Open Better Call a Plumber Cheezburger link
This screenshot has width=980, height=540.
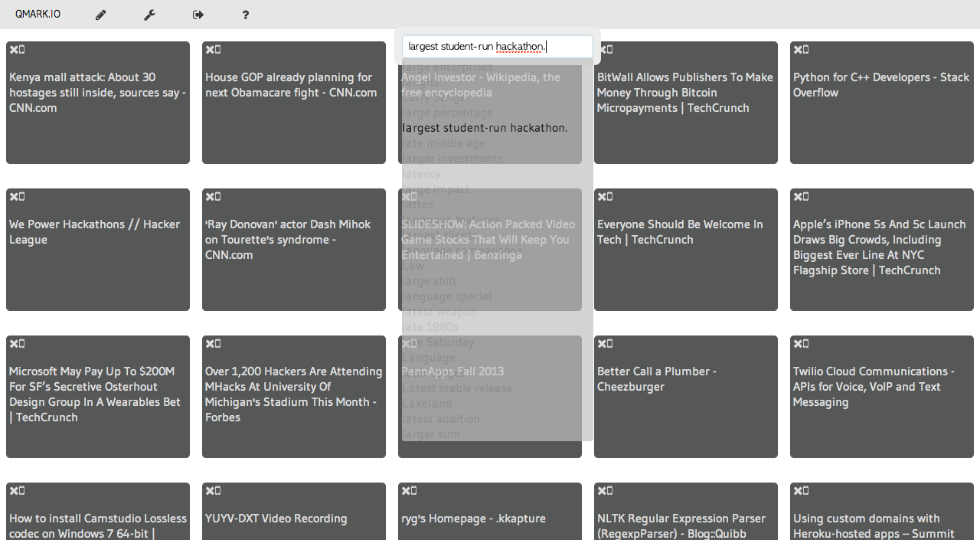click(657, 379)
